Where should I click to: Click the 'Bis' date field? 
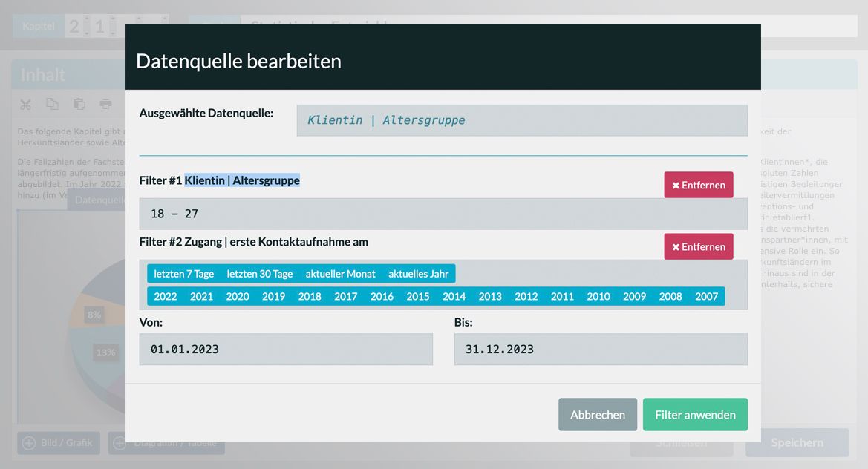pyautogui.click(x=600, y=349)
